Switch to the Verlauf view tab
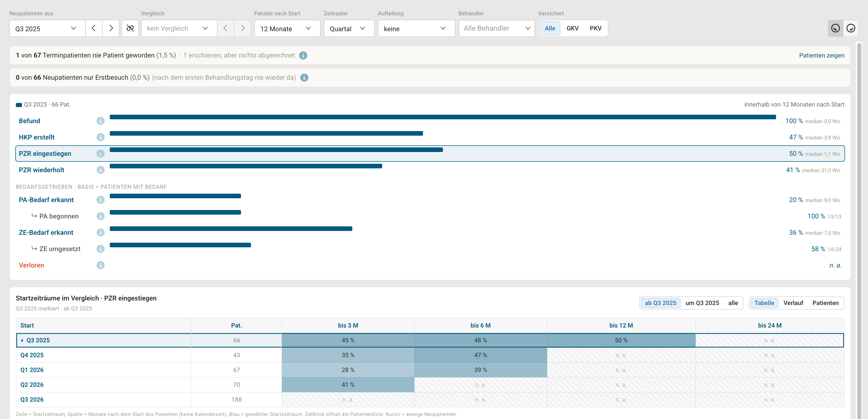This screenshot has width=868, height=419. click(x=793, y=303)
